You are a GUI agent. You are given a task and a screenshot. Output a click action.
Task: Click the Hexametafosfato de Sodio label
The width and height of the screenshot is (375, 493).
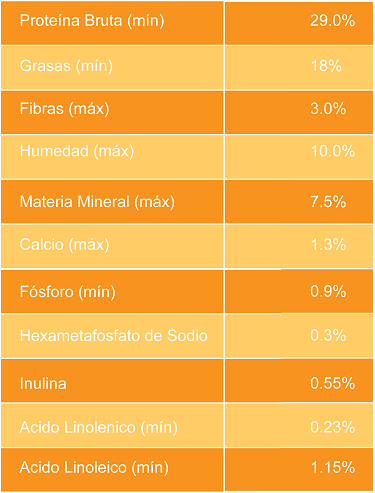pos(114,336)
